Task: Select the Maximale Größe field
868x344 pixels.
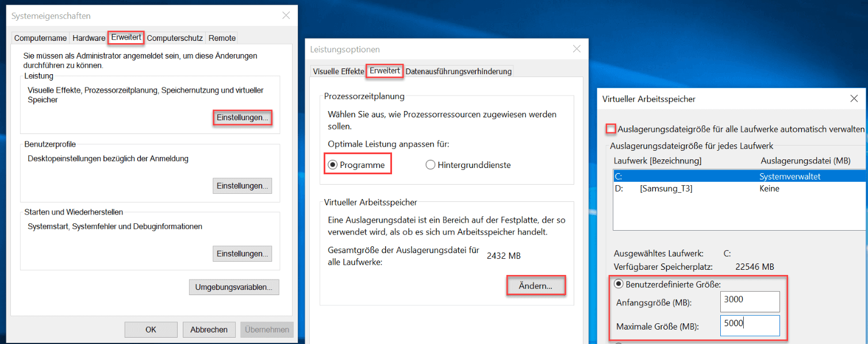Action: click(x=750, y=326)
